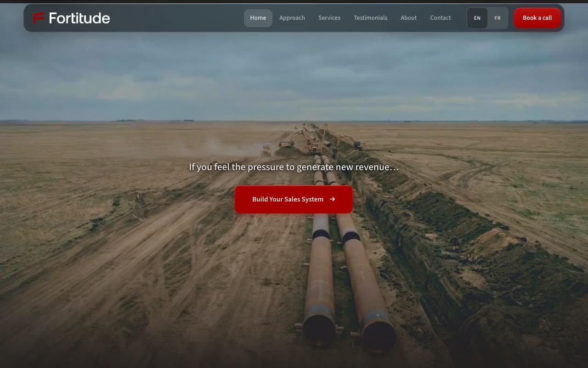Navigate to Testimonials
The width and height of the screenshot is (588, 368).
pos(371,18)
